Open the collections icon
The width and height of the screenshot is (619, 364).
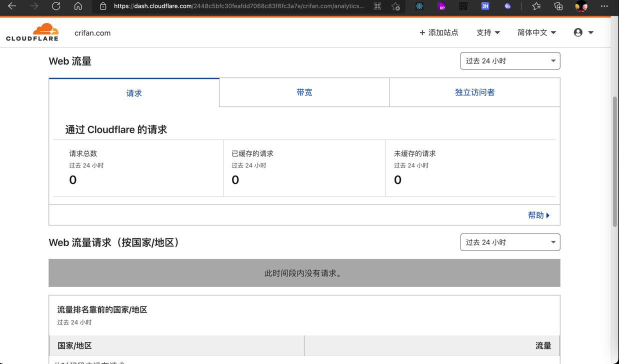click(x=558, y=6)
